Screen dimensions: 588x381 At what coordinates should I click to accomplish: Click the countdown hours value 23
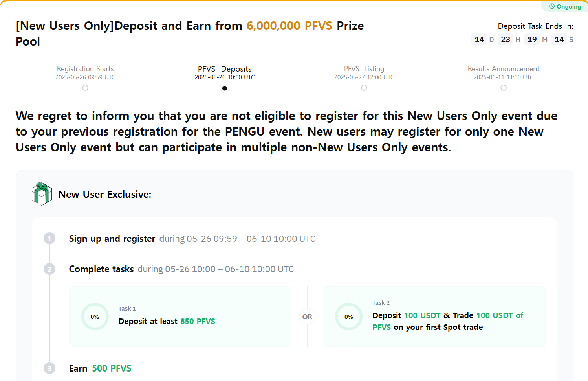pyautogui.click(x=506, y=39)
